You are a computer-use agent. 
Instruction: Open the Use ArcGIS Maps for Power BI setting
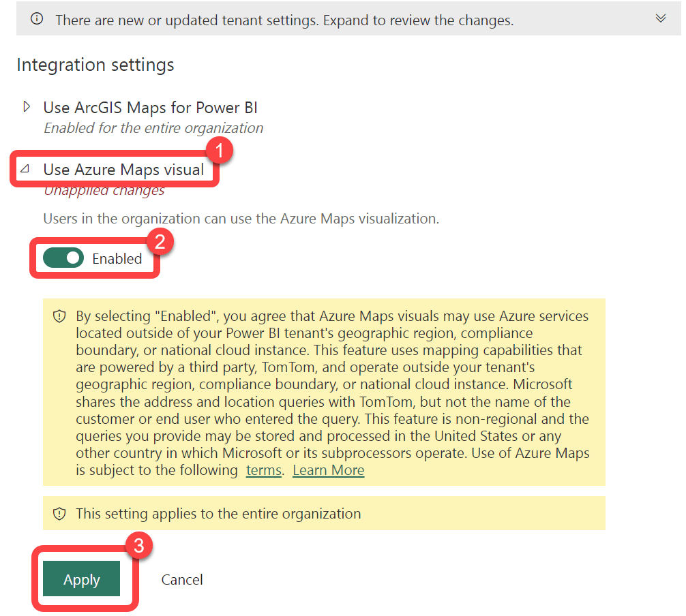150,108
